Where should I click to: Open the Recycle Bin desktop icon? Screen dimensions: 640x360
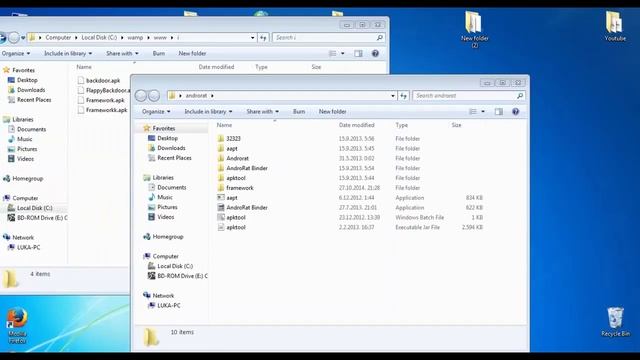coord(615,322)
